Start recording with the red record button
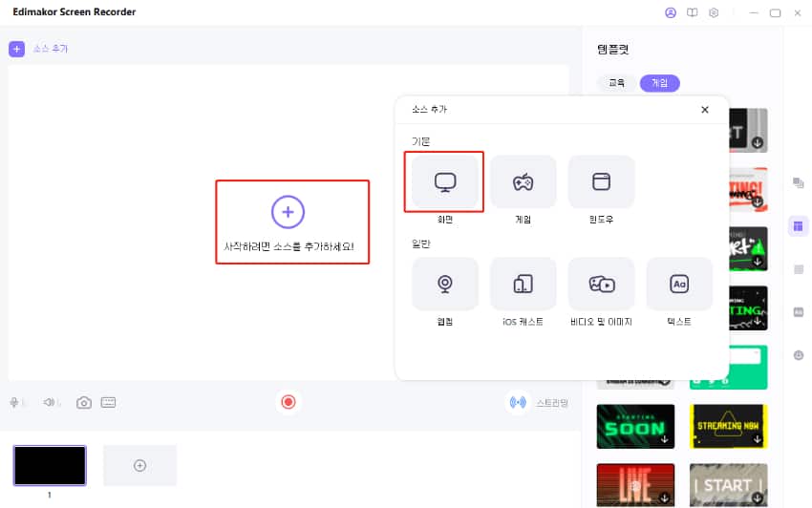The image size is (812, 508). click(x=288, y=402)
